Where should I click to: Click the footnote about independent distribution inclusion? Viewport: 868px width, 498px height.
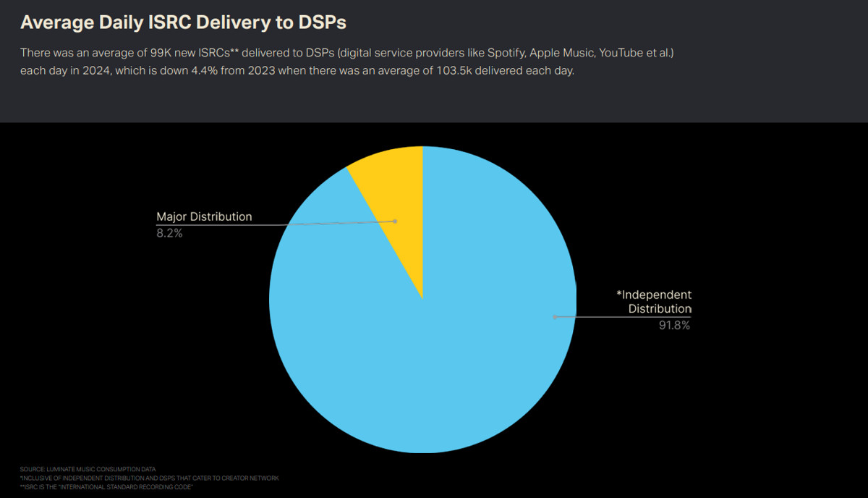149,478
